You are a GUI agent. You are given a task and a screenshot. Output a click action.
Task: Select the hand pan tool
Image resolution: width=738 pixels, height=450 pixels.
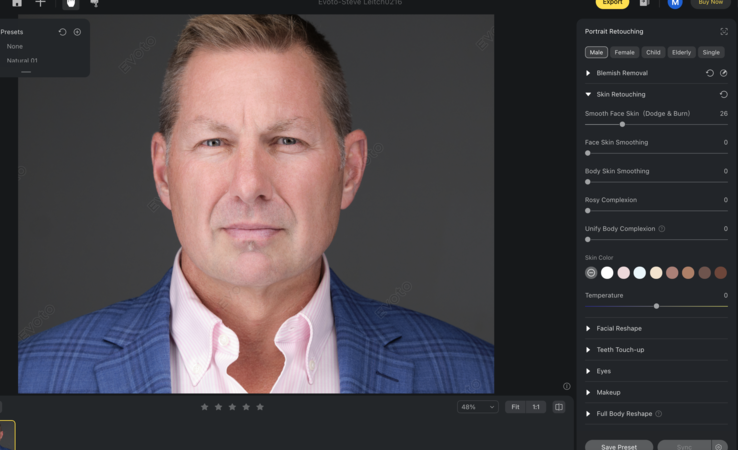pos(71,3)
